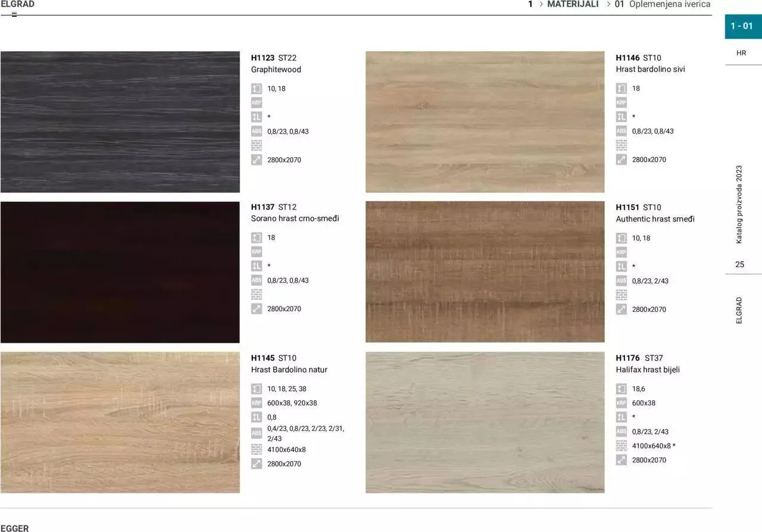Click the sheet size icon for H1145
This screenshot has height=532, width=762.
click(257, 464)
